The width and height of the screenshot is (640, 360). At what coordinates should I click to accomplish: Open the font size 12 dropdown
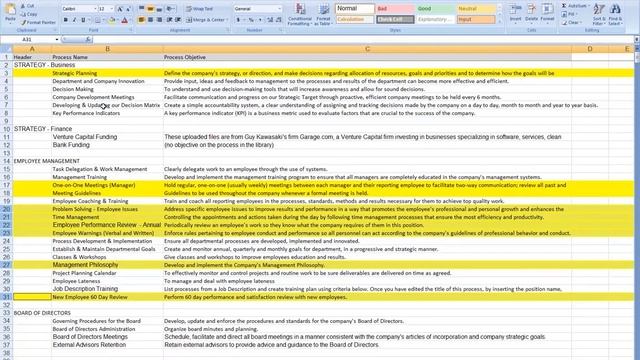click(112, 9)
